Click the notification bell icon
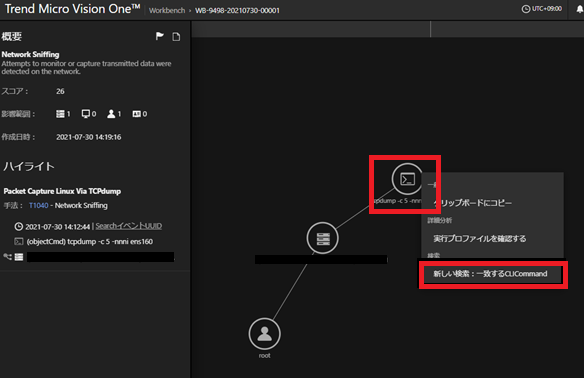584x378 pixels. pos(579,9)
